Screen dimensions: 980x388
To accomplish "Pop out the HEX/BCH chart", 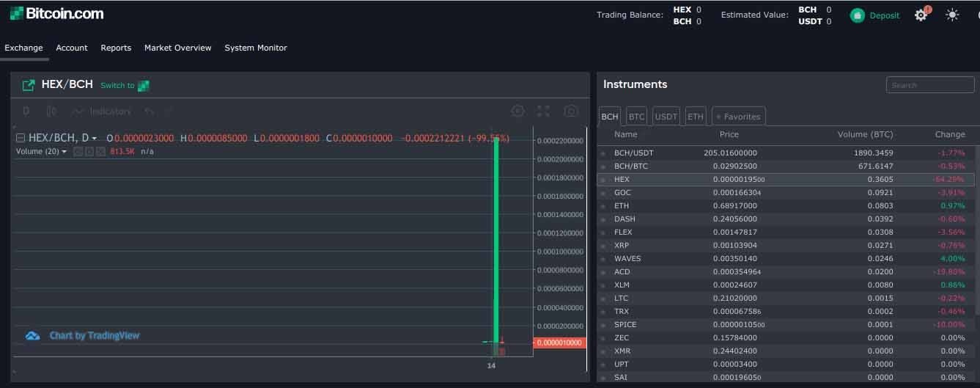I will point(29,85).
